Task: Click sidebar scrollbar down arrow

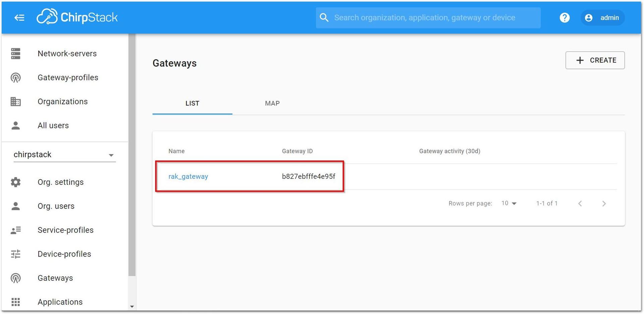Action: [132, 307]
